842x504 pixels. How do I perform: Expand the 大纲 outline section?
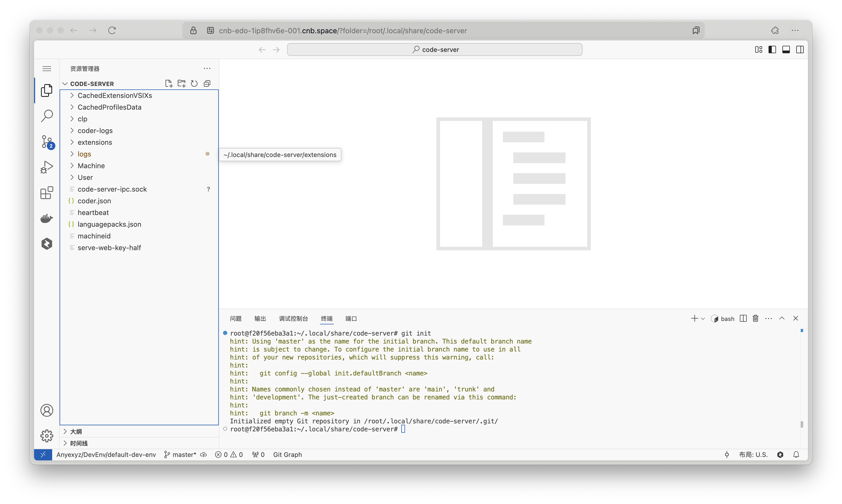76,431
